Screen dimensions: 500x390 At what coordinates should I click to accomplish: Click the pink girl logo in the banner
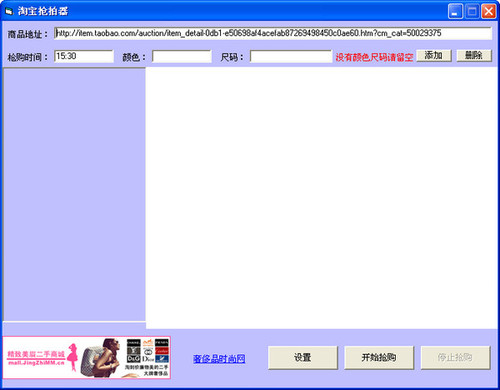(72, 357)
